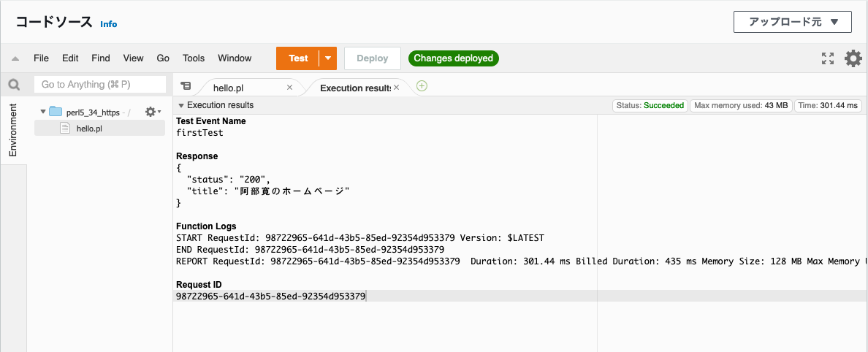Focus the Go to Anything search field

click(x=99, y=84)
